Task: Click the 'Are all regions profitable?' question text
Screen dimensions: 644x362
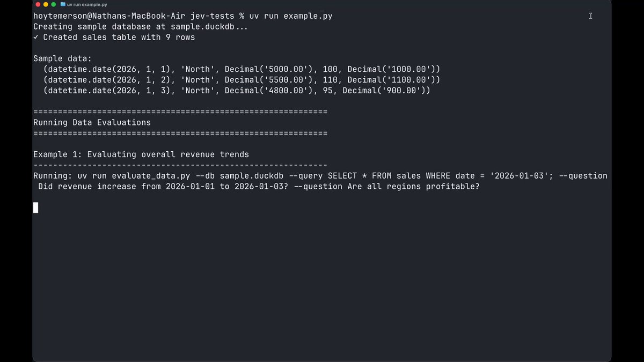Action: tap(413, 187)
